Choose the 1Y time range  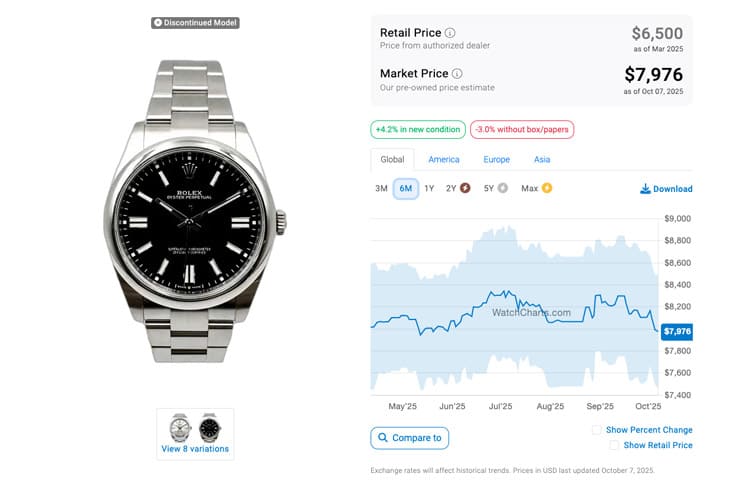point(429,188)
